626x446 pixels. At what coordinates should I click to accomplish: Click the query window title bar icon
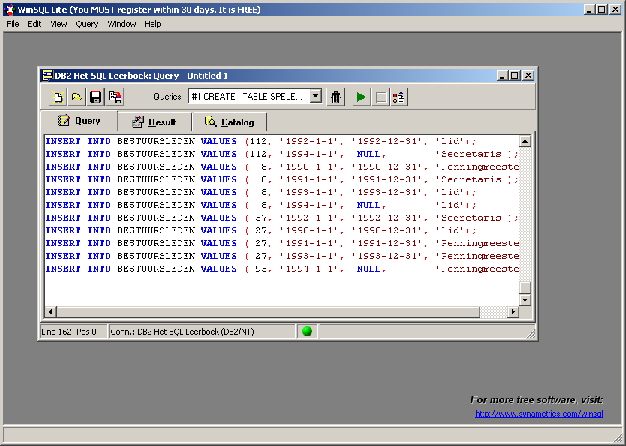point(48,75)
